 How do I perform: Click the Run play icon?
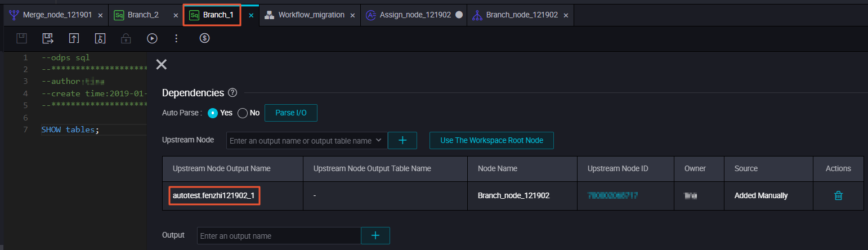tap(152, 38)
